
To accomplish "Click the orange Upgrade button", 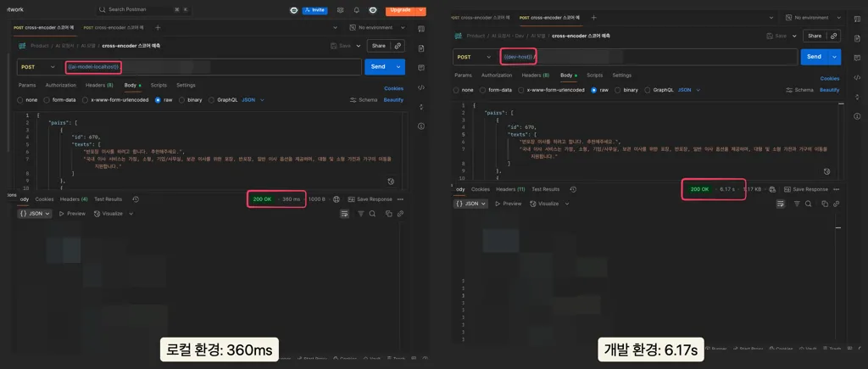I will [401, 10].
